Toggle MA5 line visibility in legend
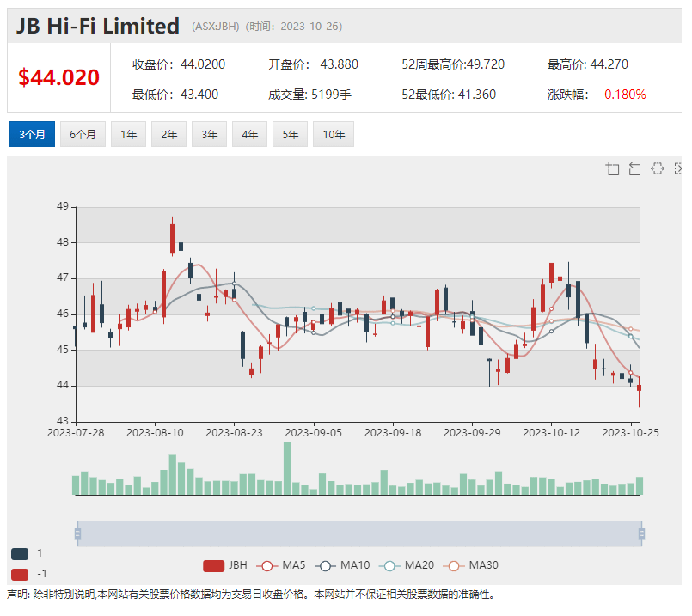692x616 pixels. tap(283, 565)
